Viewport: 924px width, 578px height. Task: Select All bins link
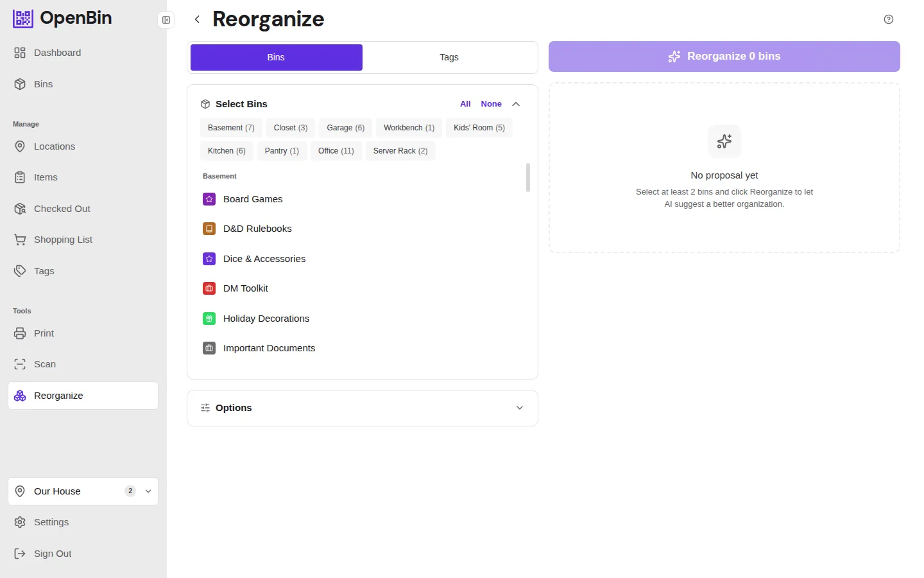(x=465, y=104)
